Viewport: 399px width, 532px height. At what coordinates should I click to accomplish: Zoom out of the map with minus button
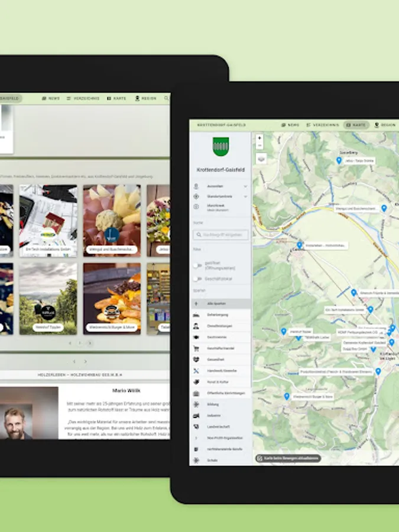tap(259, 145)
